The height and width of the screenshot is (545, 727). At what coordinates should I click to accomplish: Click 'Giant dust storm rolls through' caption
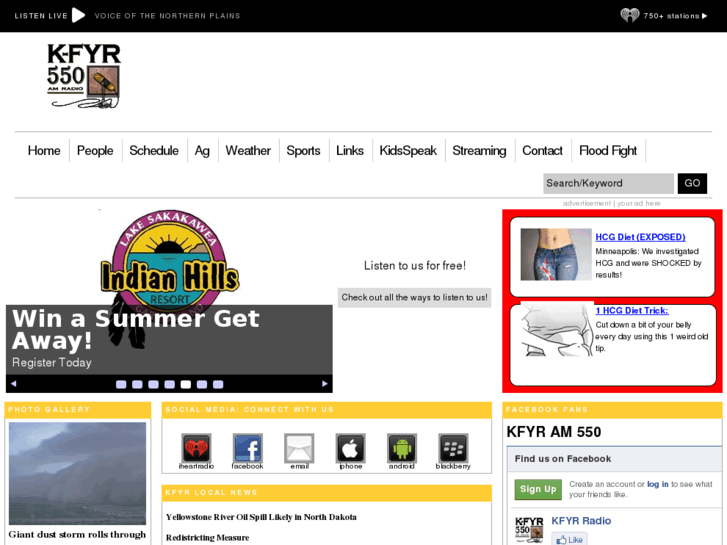click(x=77, y=534)
